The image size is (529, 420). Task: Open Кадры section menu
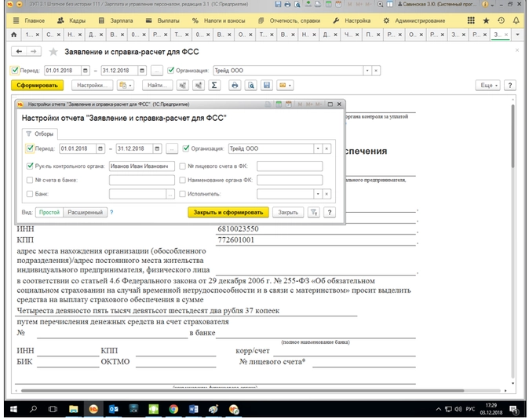click(71, 20)
